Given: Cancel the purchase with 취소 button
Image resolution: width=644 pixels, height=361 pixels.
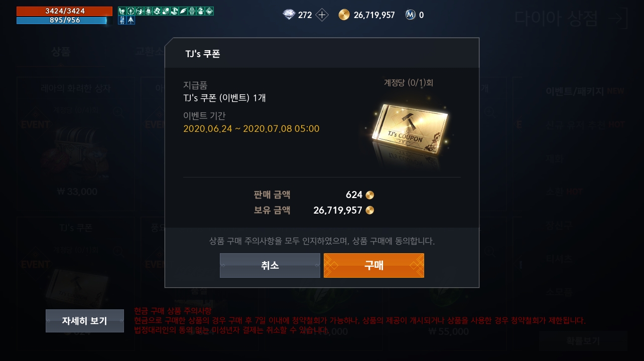Looking at the screenshot, I should tap(270, 265).
